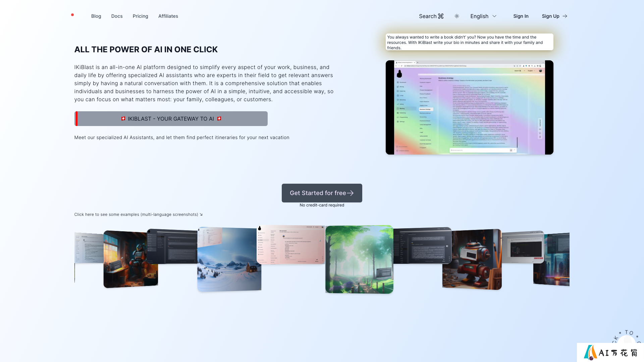Image resolution: width=644 pixels, height=362 pixels.
Task: Open the snowy mountain landscape thumbnail
Action: (229, 259)
